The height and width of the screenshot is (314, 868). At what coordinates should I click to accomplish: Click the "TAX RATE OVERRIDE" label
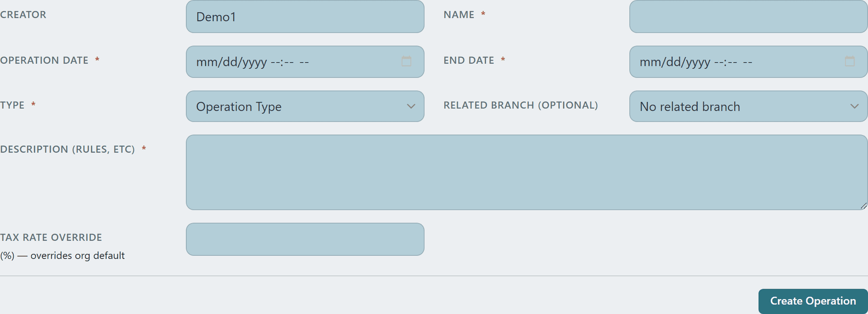point(51,237)
